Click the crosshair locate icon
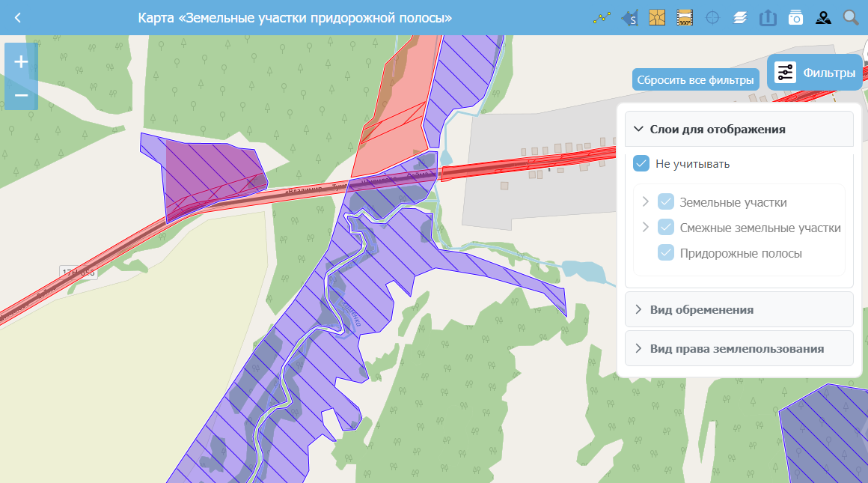 712,17
